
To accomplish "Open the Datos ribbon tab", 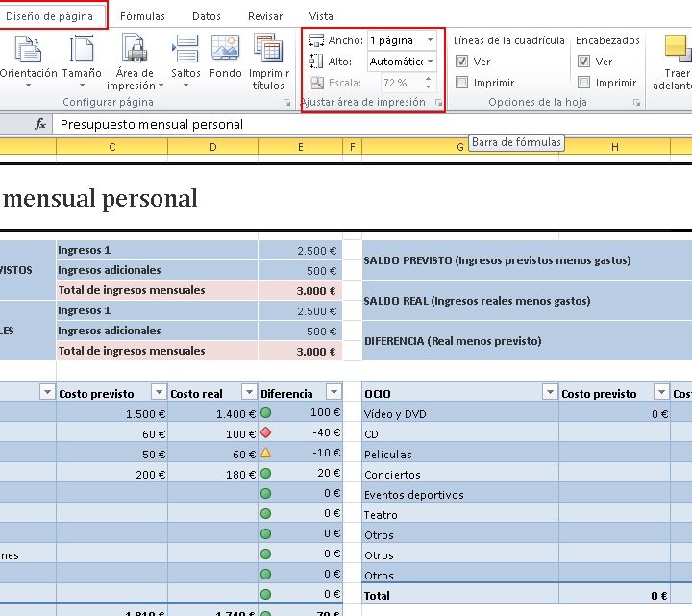I will (x=206, y=16).
